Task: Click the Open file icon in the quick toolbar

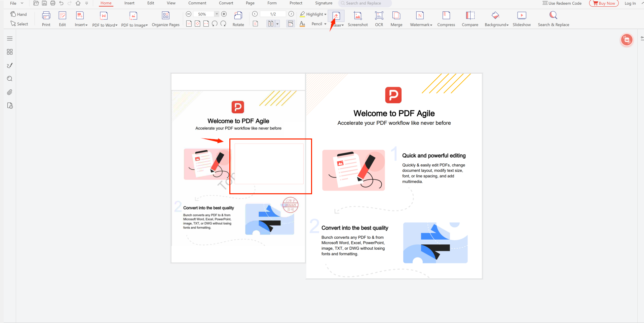Action: pyautogui.click(x=36, y=3)
